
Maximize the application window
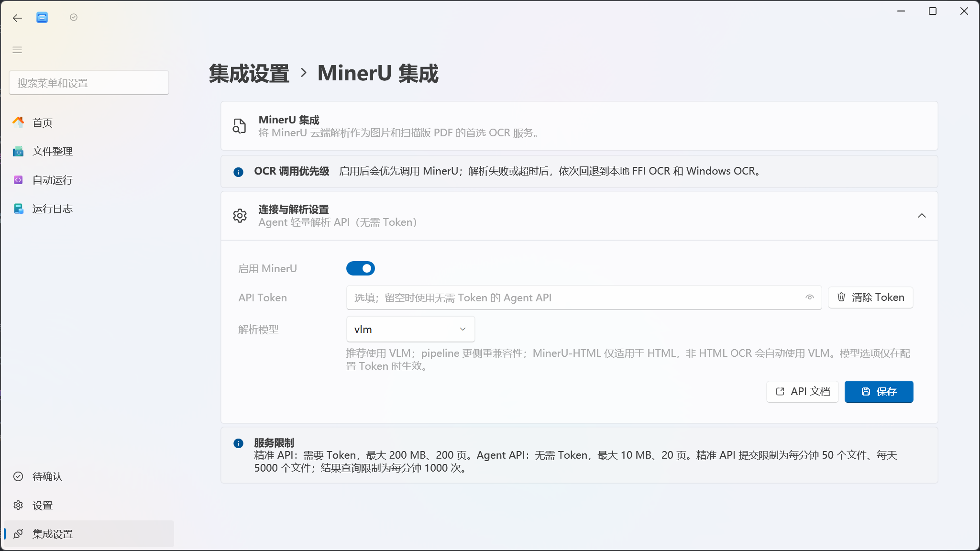(933, 11)
